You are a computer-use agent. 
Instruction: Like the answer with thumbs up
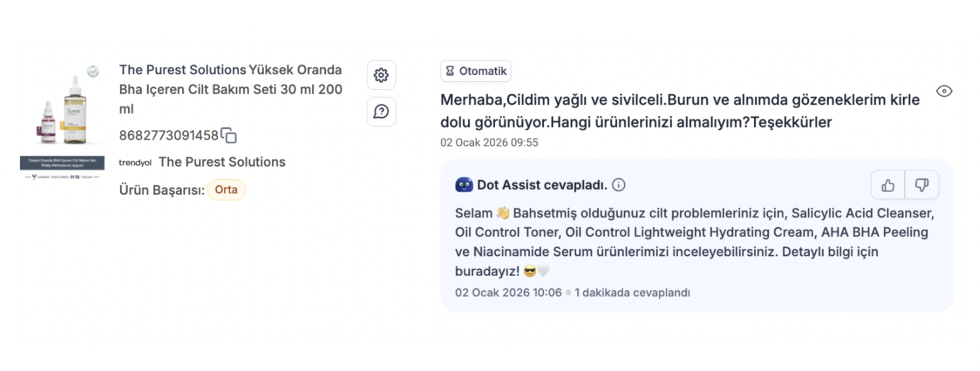point(888,185)
